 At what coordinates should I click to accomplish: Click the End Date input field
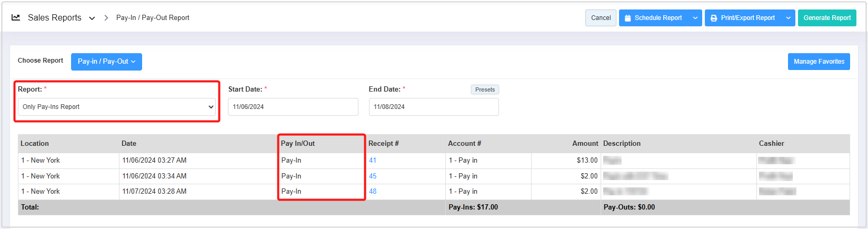(433, 107)
